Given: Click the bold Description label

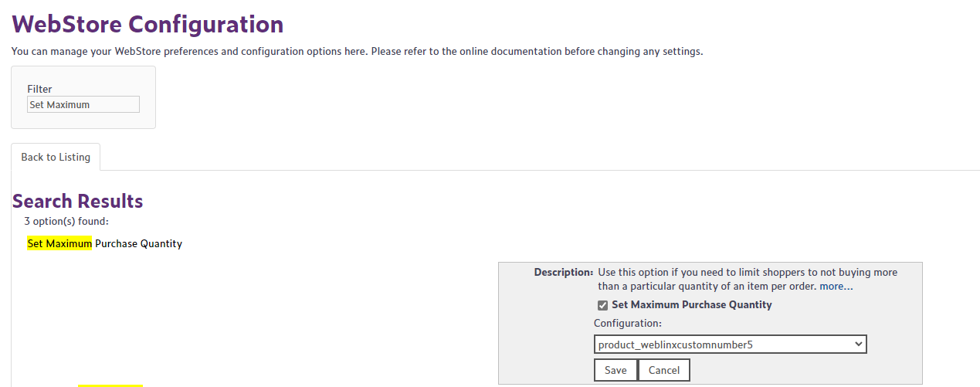Looking at the screenshot, I should [x=563, y=272].
